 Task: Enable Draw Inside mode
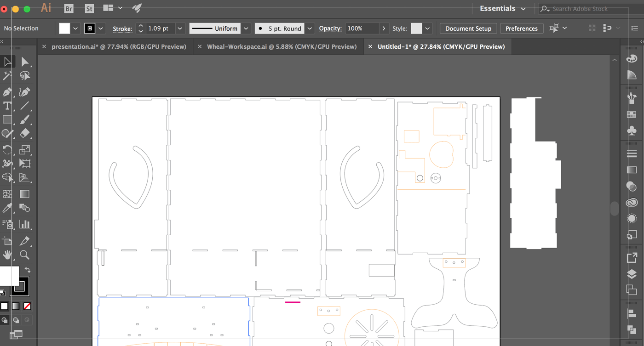[27, 320]
